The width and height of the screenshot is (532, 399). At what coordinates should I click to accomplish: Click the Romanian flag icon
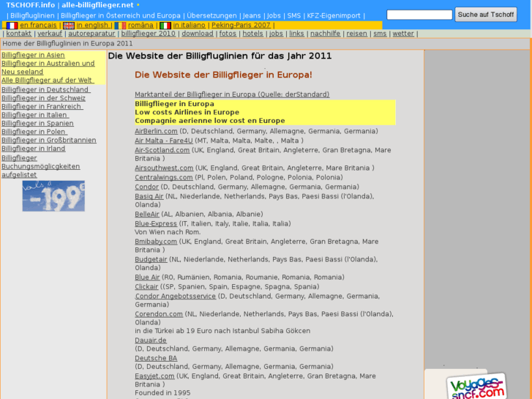click(120, 26)
